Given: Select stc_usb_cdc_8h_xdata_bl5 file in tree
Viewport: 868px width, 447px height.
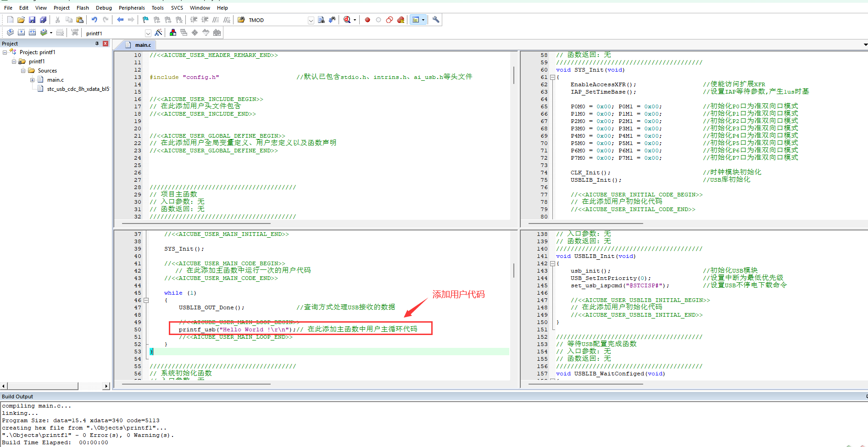Looking at the screenshot, I should click(x=78, y=89).
